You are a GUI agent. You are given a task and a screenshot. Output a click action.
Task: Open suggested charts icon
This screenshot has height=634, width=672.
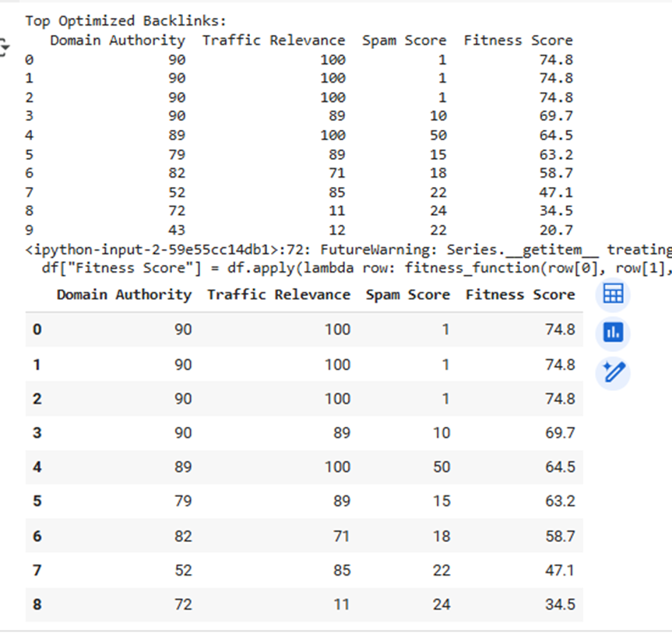[613, 333]
